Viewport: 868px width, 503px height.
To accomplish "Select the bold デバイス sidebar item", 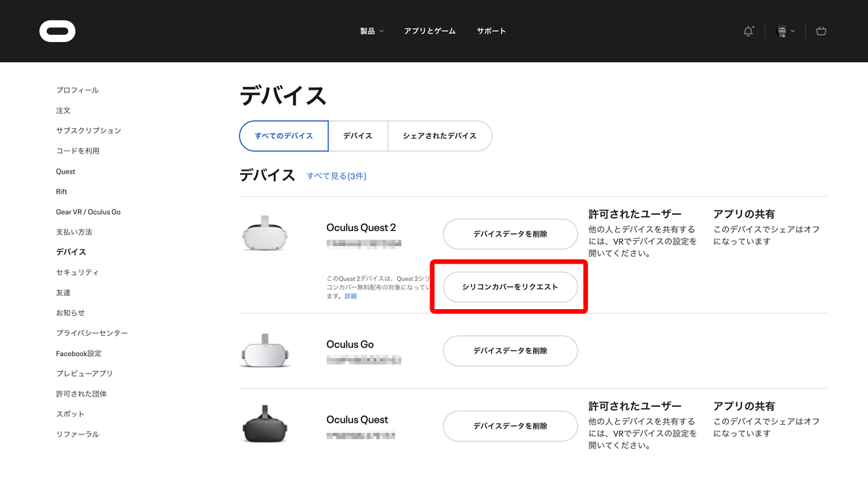I will tap(71, 252).
